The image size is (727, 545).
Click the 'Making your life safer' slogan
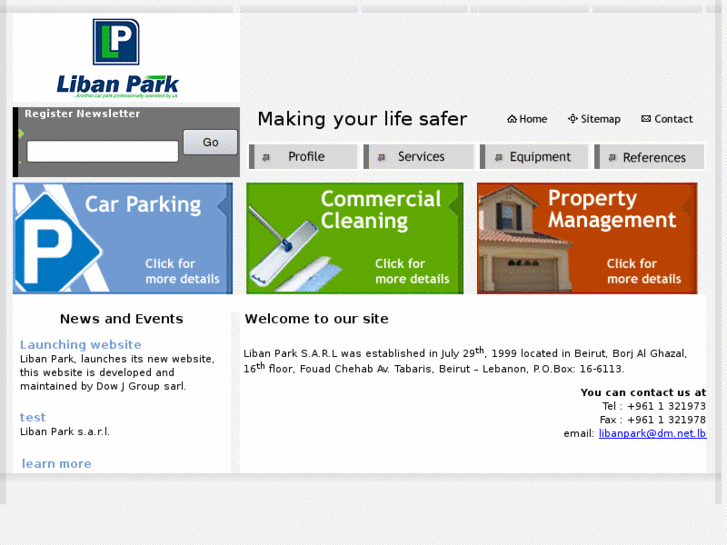362,119
